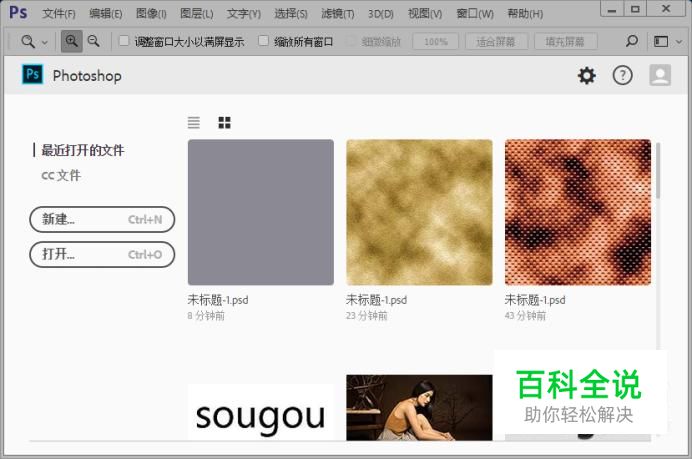
Task: Click the Ps logo in the menu bar
Action: 18,12
